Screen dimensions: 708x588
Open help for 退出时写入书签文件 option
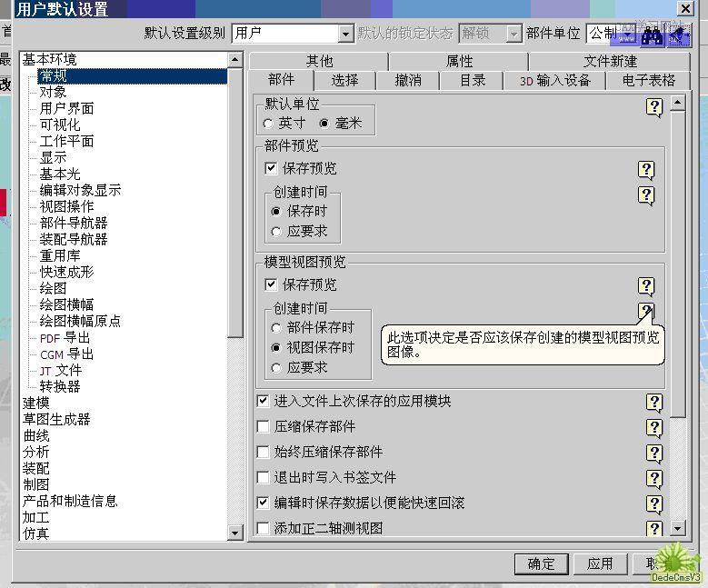pyautogui.click(x=653, y=479)
